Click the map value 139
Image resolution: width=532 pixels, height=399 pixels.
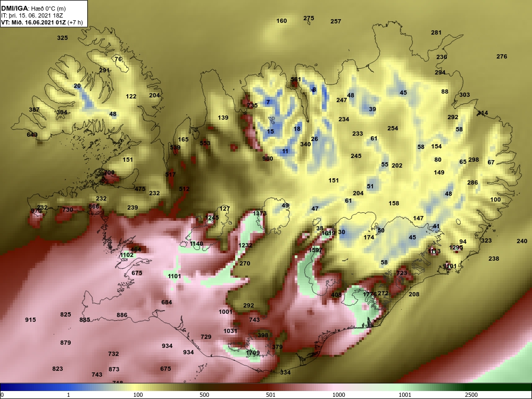coord(223,118)
